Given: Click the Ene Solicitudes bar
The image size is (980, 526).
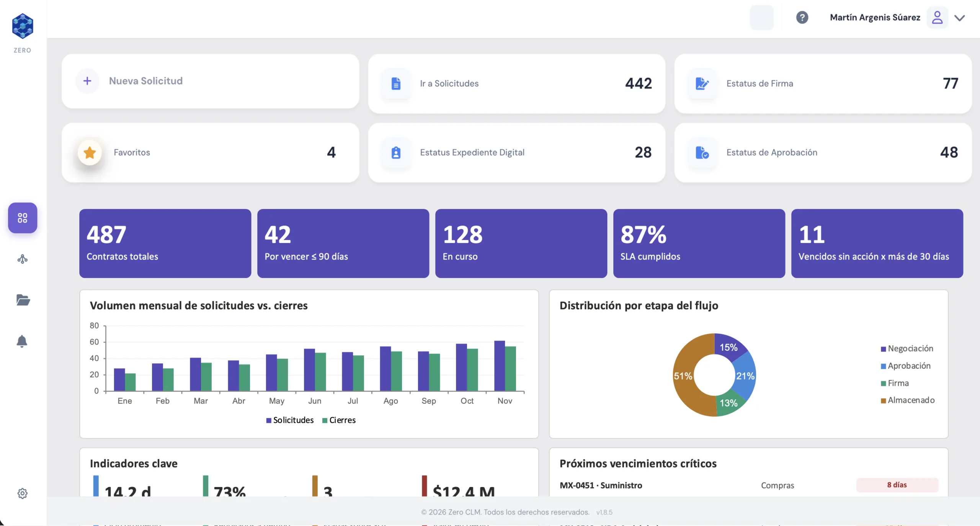Looking at the screenshot, I should [119, 379].
